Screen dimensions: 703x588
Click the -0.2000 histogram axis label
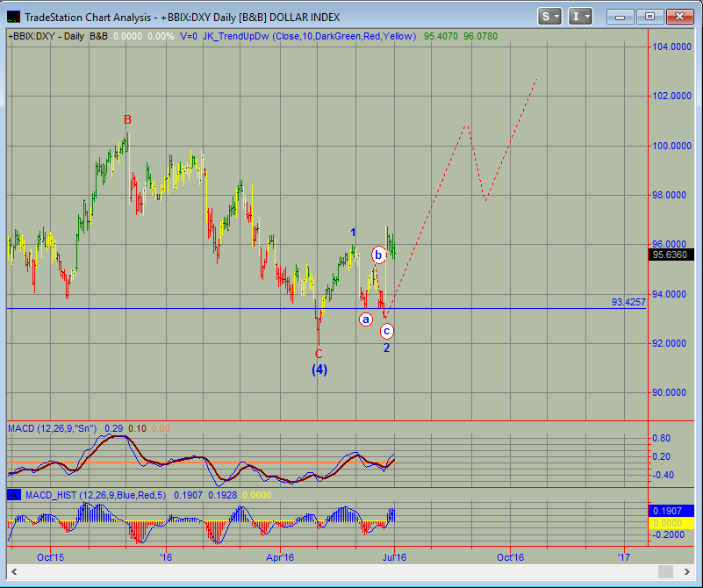(669, 534)
